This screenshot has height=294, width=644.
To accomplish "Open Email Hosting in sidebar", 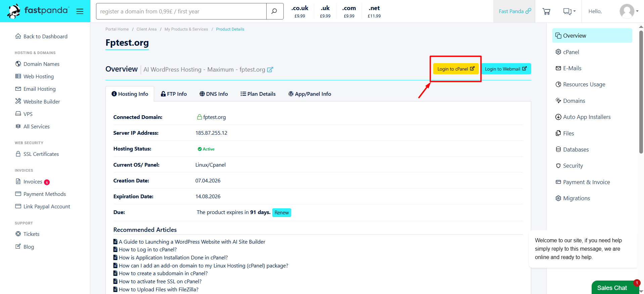I will (36, 89).
